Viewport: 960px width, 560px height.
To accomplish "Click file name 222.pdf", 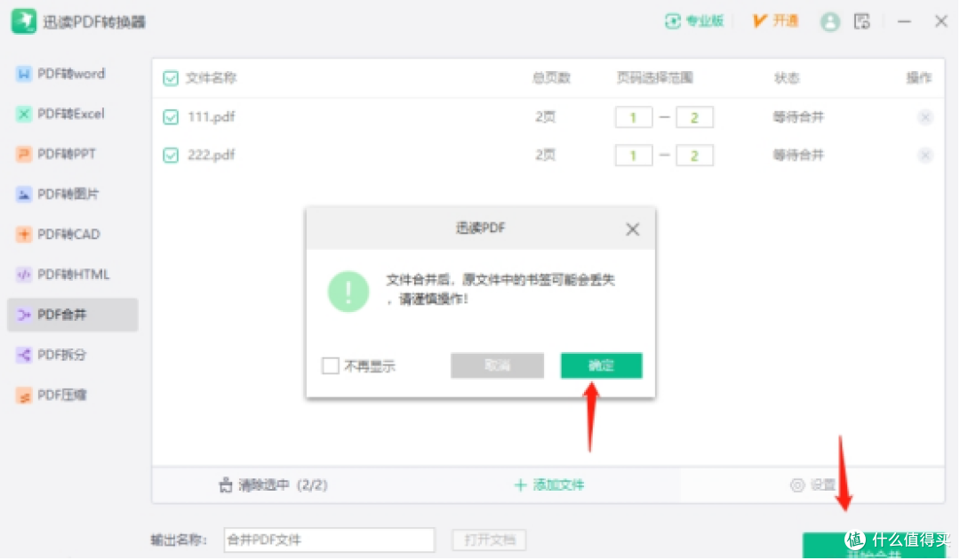I will point(212,156).
